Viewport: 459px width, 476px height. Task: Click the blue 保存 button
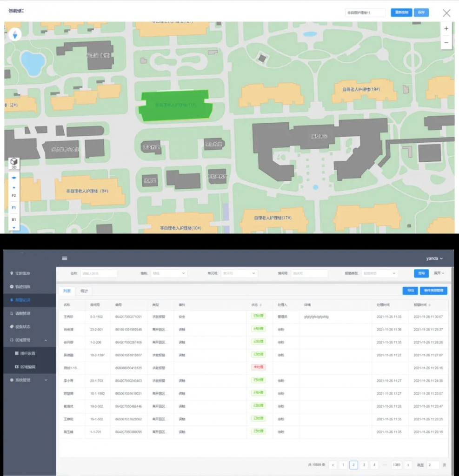tap(421, 13)
